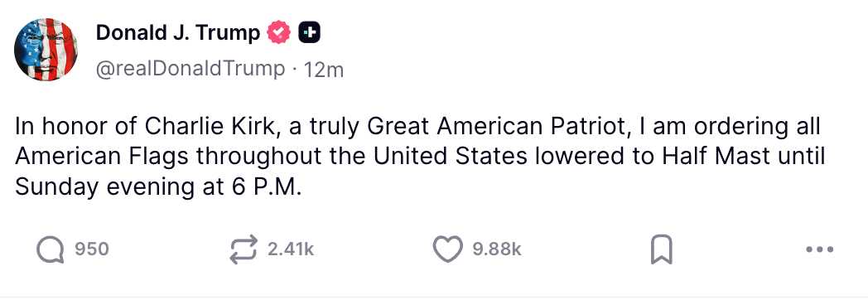Like the post with the heart icon
Viewport: 868px width, 300px height.
[447, 249]
